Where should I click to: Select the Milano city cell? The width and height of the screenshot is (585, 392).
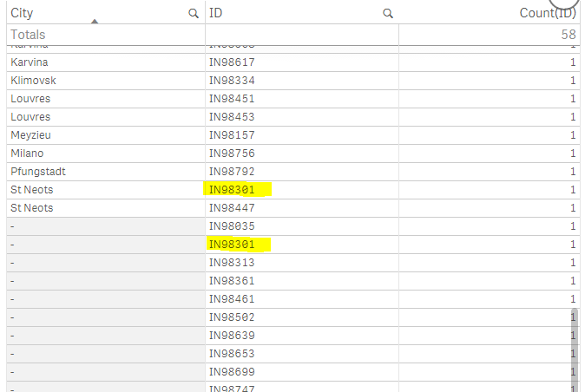(x=28, y=154)
